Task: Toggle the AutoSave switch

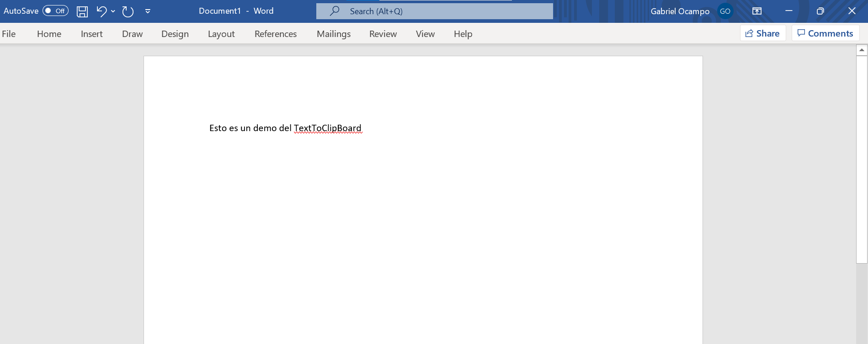Action: pyautogui.click(x=55, y=11)
